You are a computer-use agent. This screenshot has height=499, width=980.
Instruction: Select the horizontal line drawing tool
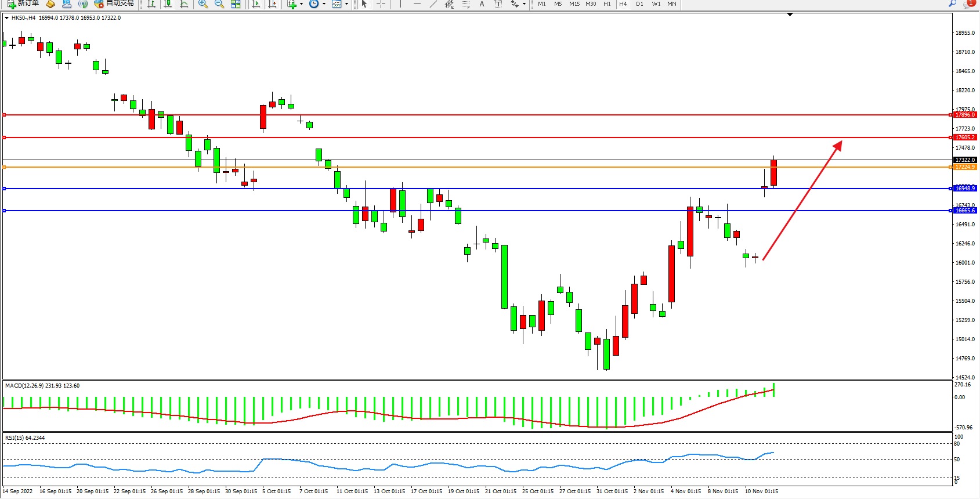point(417,4)
